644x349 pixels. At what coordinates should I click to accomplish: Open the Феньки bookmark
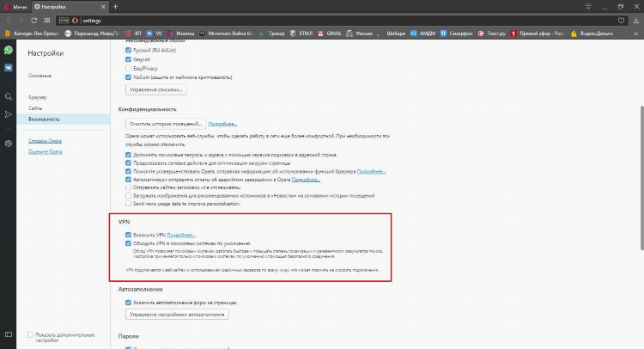coord(360,34)
